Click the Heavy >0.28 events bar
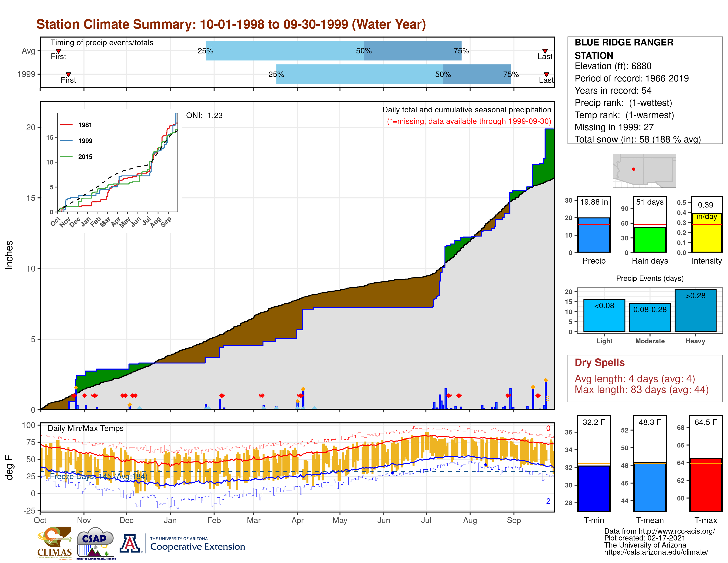 tap(696, 310)
